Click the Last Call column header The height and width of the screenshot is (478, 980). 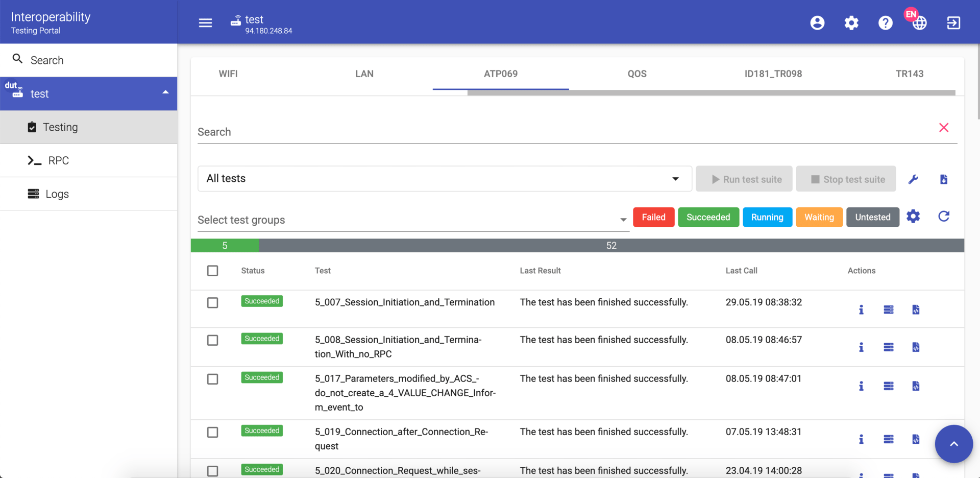point(741,271)
